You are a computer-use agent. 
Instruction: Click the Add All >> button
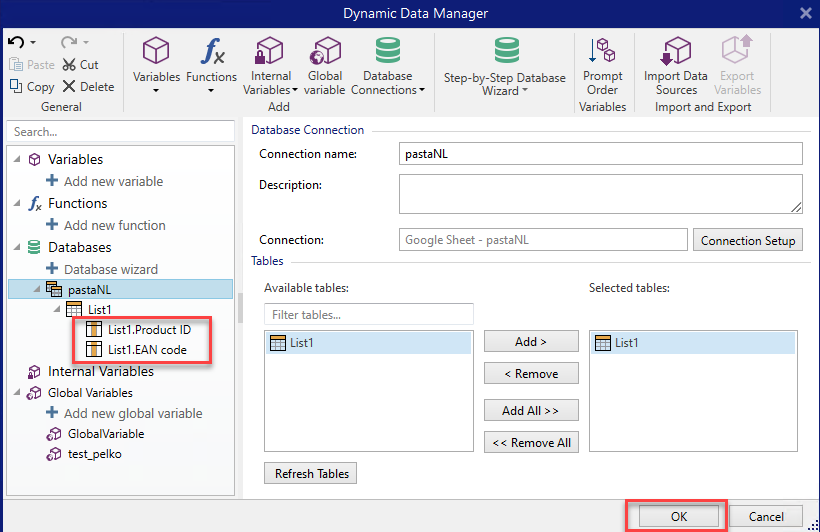530,410
